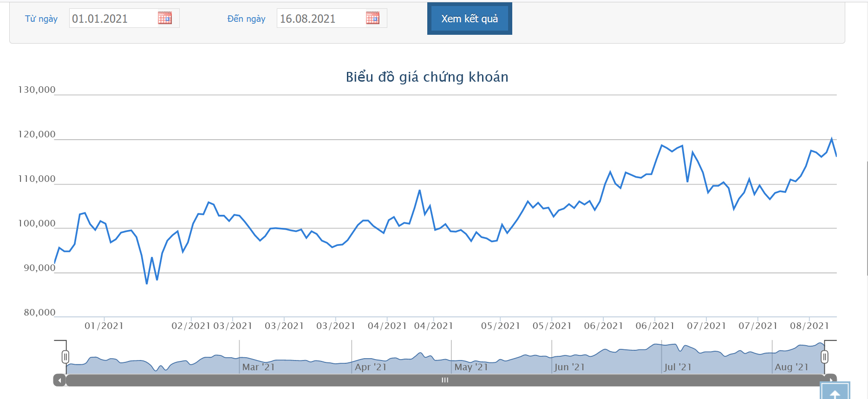Click the back-to-top arrow icon
The height and width of the screenshot is (399, 868).
coord(835,391)
